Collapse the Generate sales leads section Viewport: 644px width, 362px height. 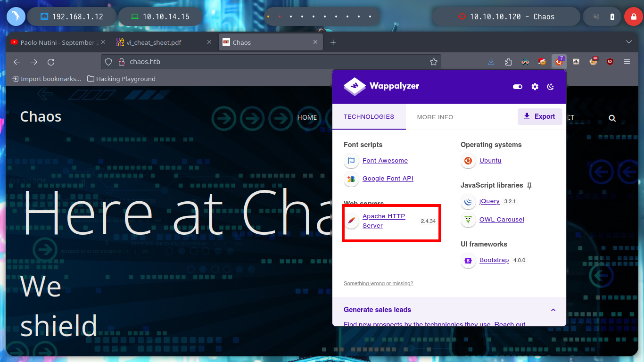tap(553, 310)
